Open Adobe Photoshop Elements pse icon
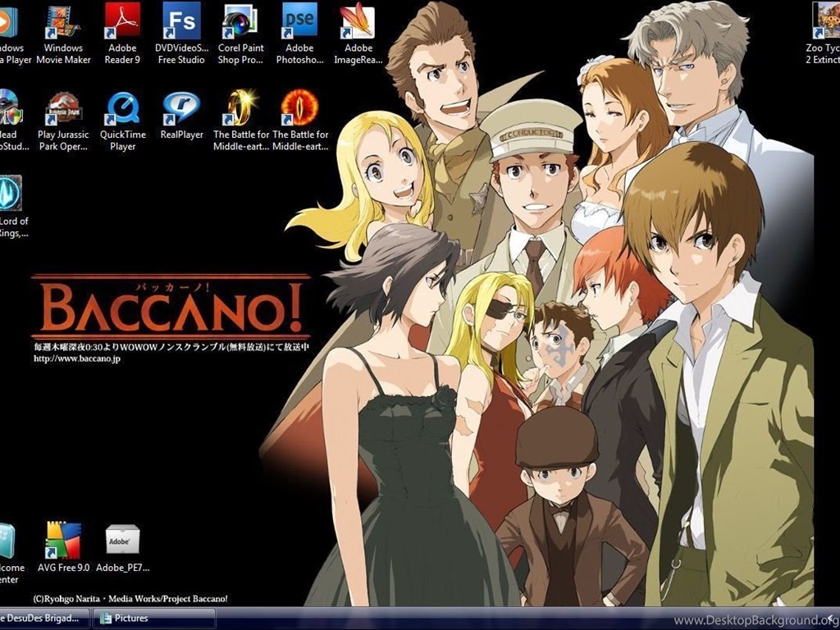The height and width of the screenshot is (630, 840). (x=299, y=22)
